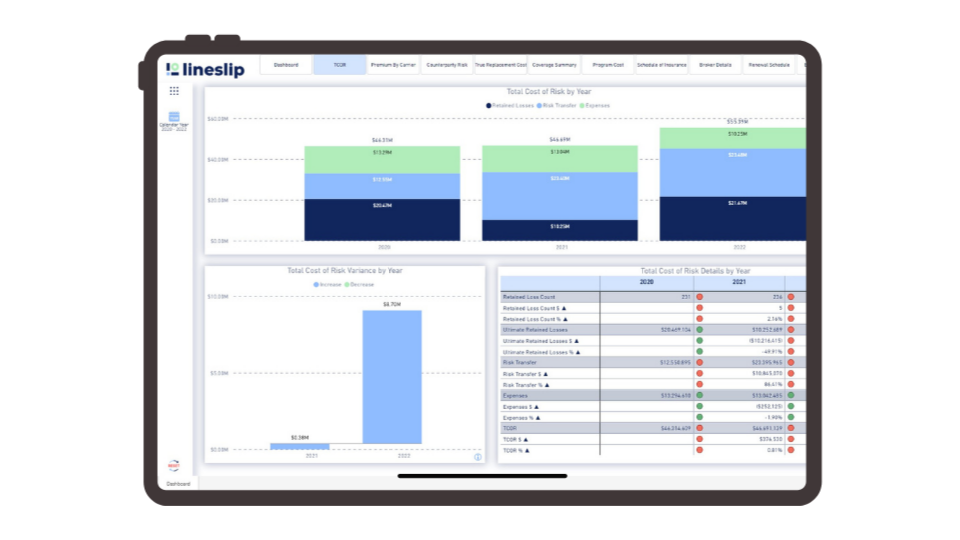Go to the Program Cost tab

pyautogui.click(x=608, y=65)
